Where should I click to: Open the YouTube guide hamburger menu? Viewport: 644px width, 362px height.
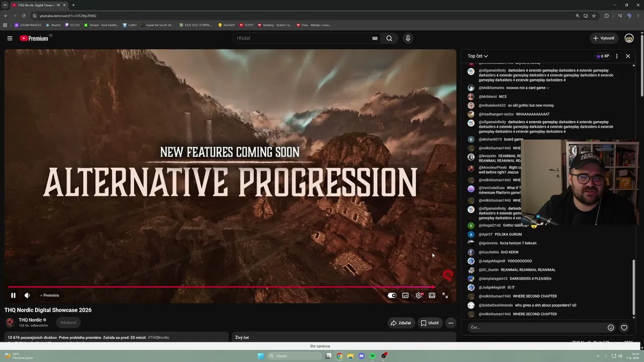(10, 38)
